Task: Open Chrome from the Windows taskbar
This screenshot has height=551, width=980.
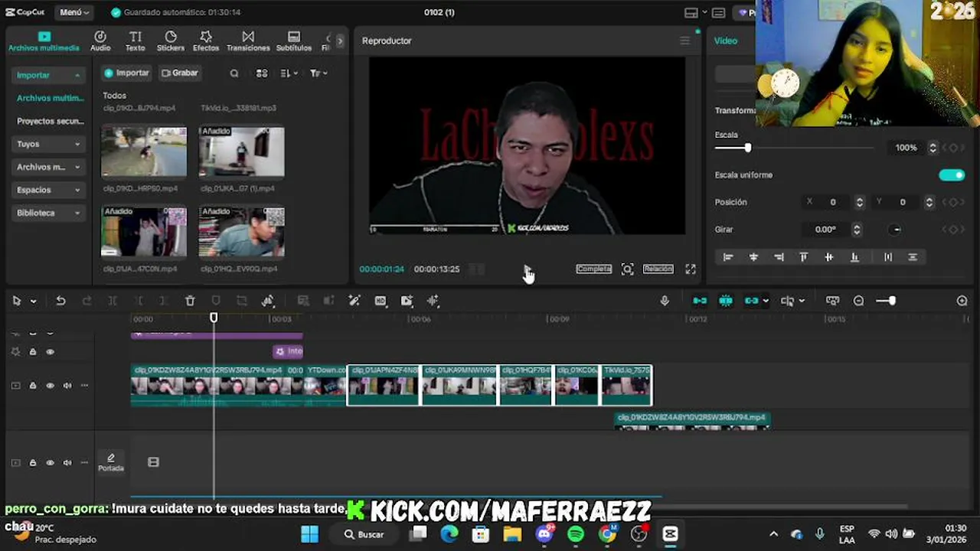Action: point(607,534)
